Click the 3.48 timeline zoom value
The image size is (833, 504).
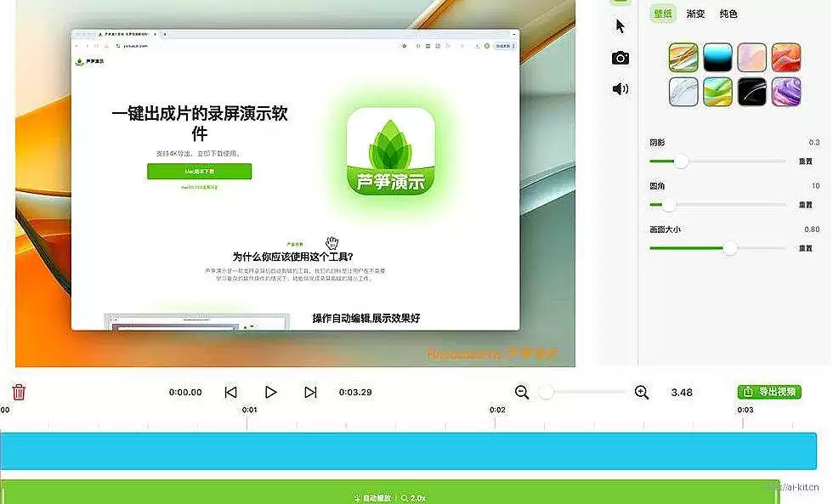coord(682,393)
